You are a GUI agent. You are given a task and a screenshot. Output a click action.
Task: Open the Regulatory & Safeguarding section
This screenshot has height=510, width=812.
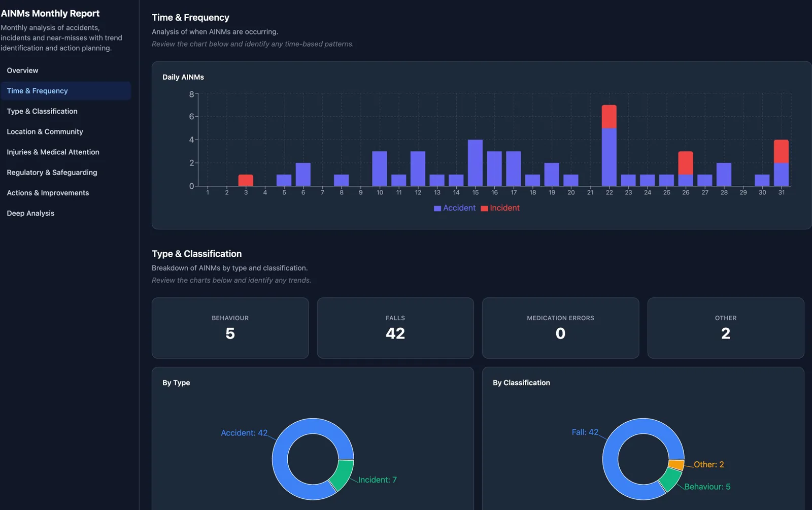click(65, 172)
